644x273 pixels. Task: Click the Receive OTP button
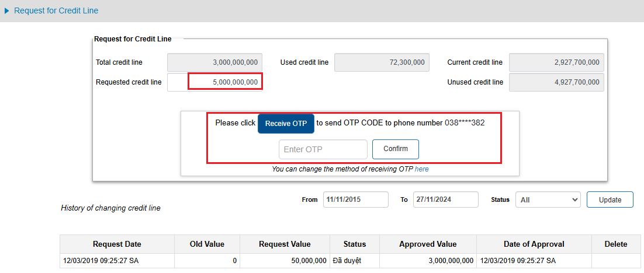pos(286,124)
